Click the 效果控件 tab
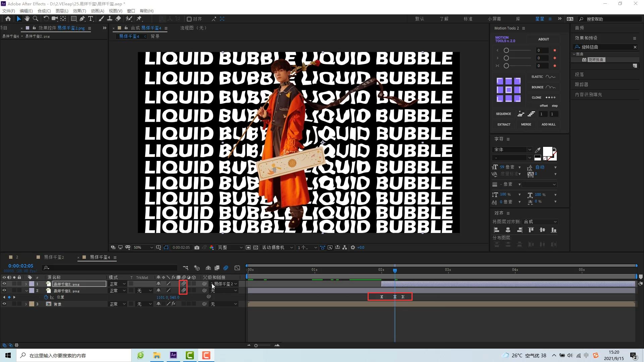644x362 pixels. point(47,28)
